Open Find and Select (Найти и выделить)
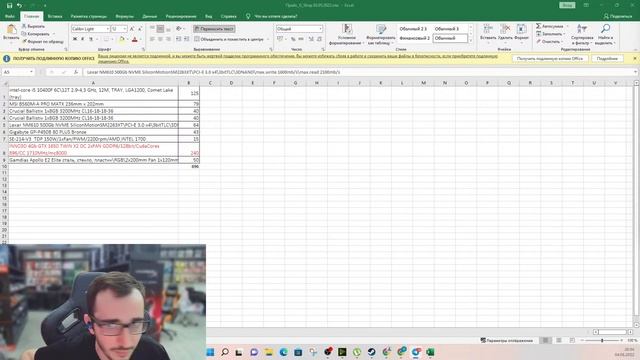This screenshot has width=640, height=360. [x=605, y=34]
